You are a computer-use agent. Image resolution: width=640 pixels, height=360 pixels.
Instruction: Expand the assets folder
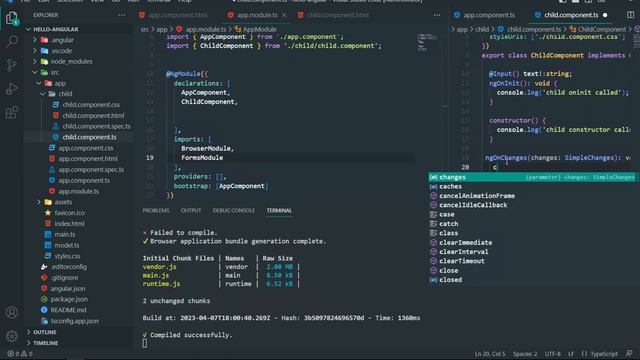[39, 202]
